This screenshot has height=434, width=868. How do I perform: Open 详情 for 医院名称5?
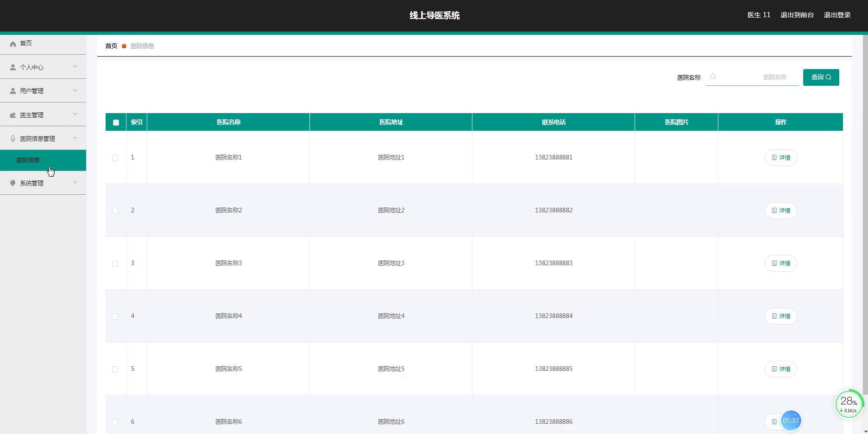(780, 369)
